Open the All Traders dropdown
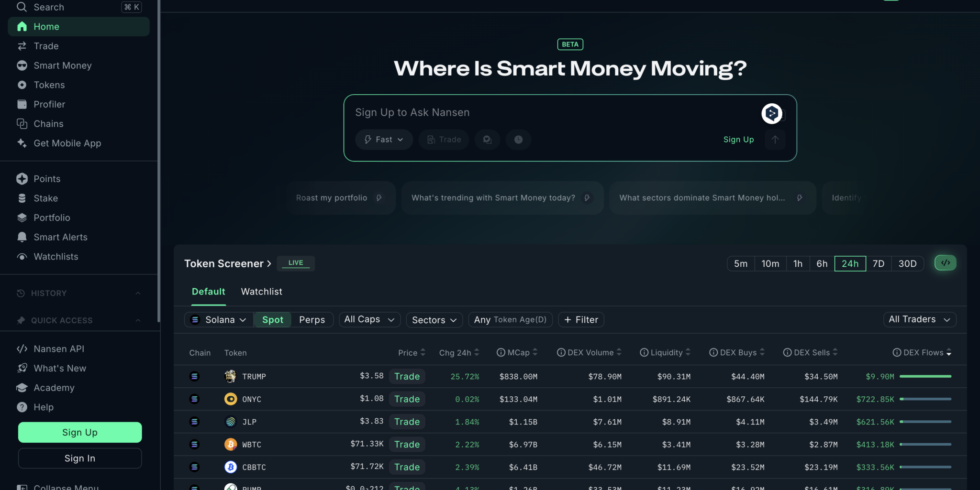 click(920, 319)
